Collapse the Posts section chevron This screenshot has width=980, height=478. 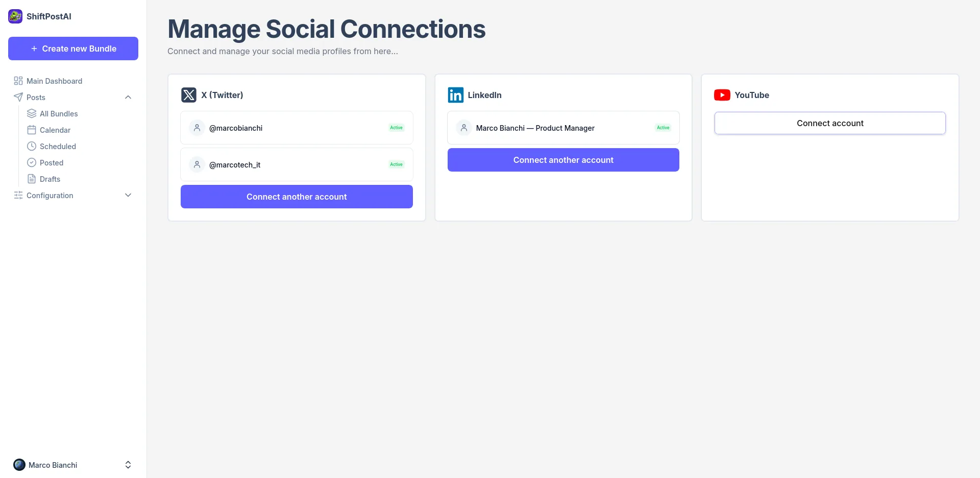tap(128, 97)
